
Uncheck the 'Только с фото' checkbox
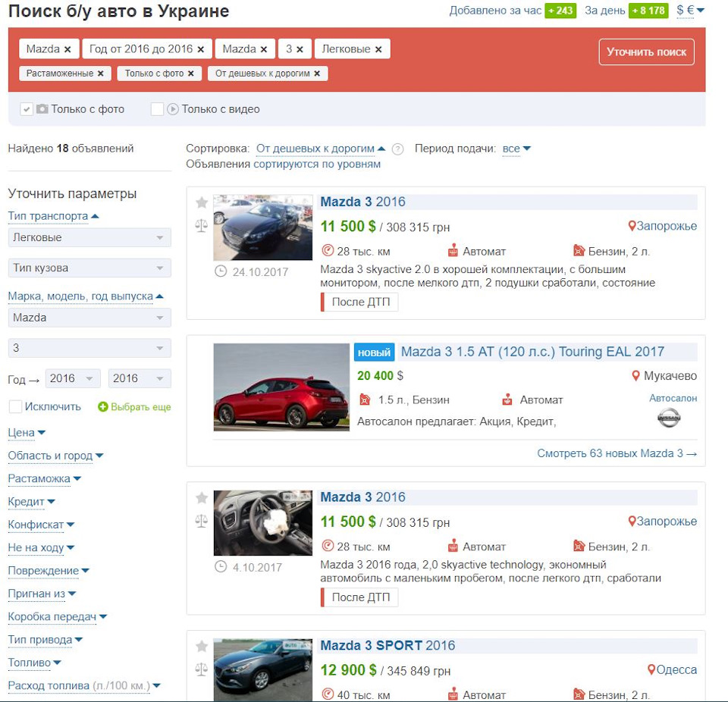point(26,109)
